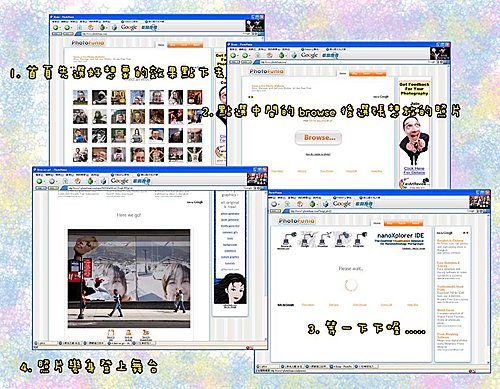The width and height of the screenshot is (500, 389).
Task: Open the PhotoFunia logo in the effects gallery window
Action: [x=88, y=43]
